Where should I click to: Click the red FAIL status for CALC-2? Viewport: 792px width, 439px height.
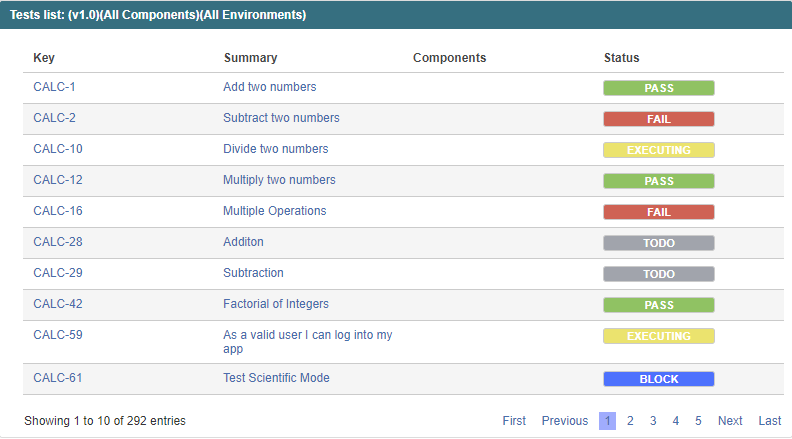659,119
